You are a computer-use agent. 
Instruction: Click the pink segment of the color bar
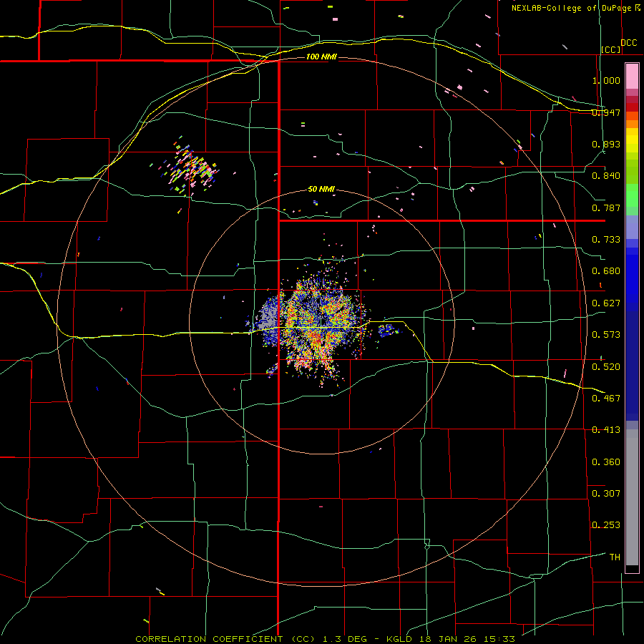click(632, 77)
